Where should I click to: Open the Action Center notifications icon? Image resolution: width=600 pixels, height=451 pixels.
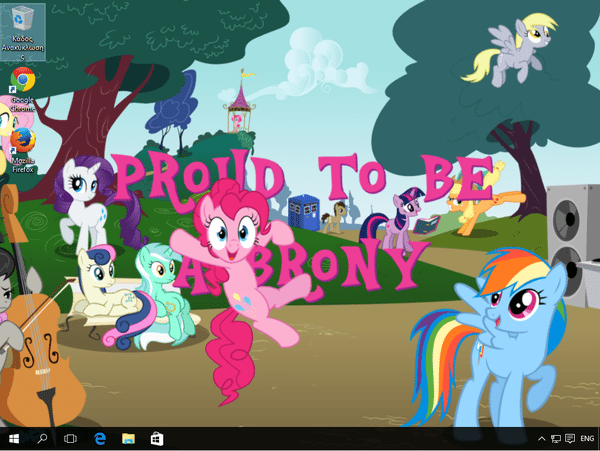point(570,439)
